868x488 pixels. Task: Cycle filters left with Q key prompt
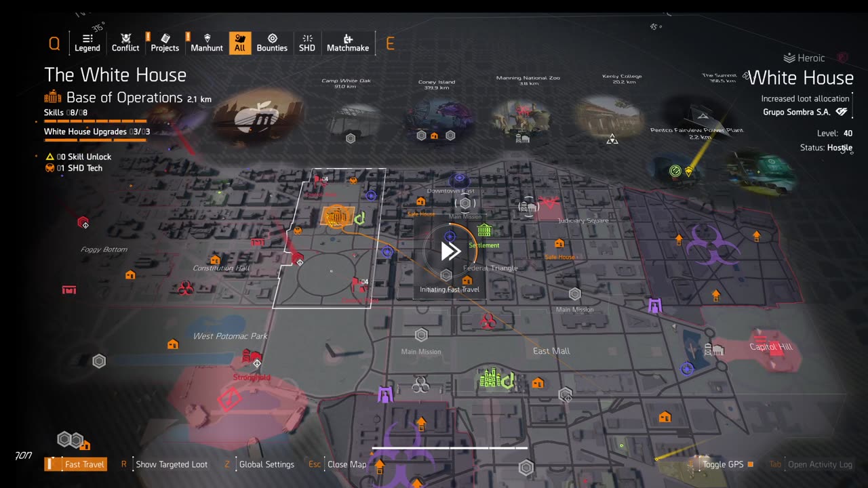(54, 44)
